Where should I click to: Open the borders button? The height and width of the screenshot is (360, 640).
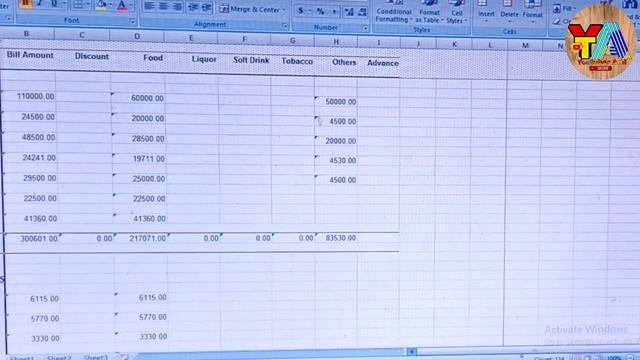(x=78, y=4)
